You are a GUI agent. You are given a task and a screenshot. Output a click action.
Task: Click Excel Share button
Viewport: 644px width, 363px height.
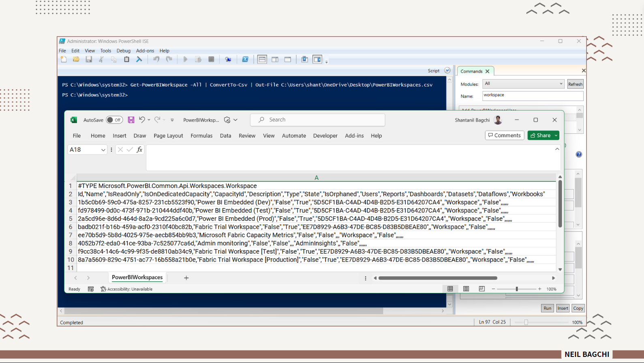coord(541,135)
